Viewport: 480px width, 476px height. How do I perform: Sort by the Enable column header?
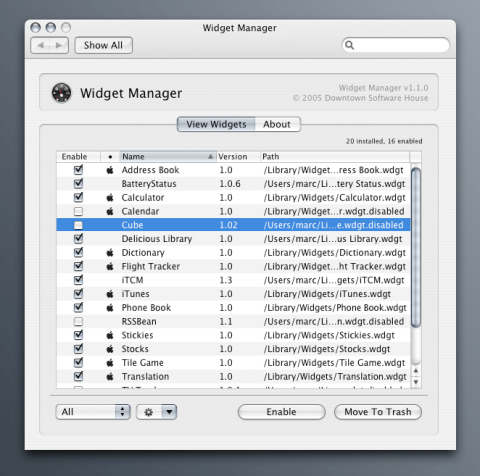78,157
